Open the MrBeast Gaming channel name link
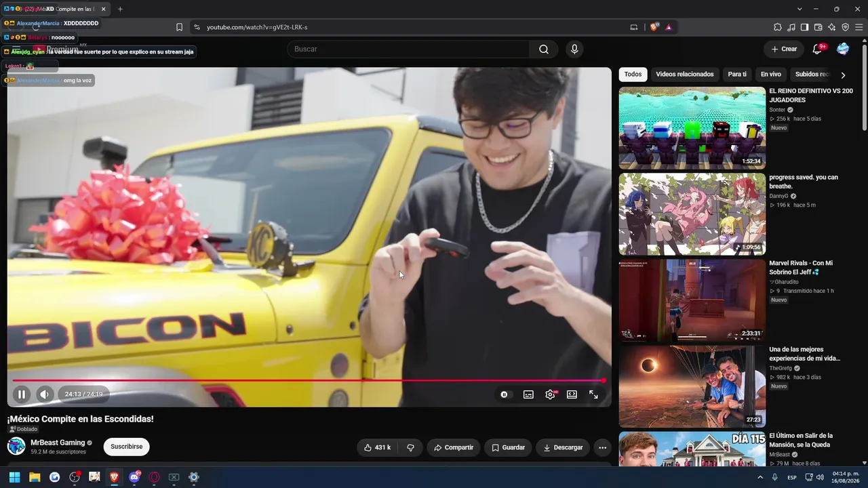 pos(58,443)
